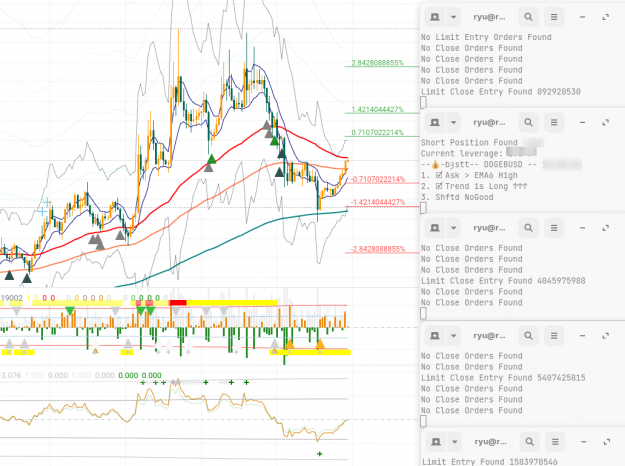Minimize terminal showing entry 4045975988

pyautogui.click(x=582, y=228)
